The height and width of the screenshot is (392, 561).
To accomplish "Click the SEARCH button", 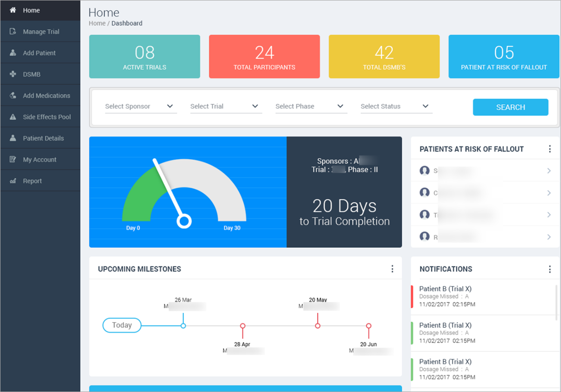I will tap(510, 107).
